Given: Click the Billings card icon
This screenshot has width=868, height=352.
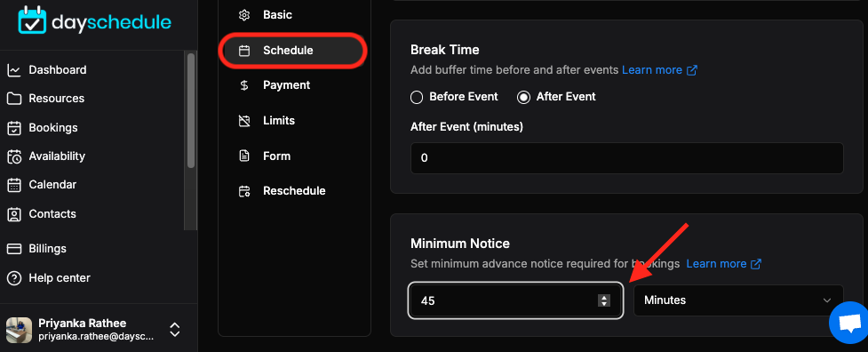Looking at the screenshot, I should click(14, 249).
